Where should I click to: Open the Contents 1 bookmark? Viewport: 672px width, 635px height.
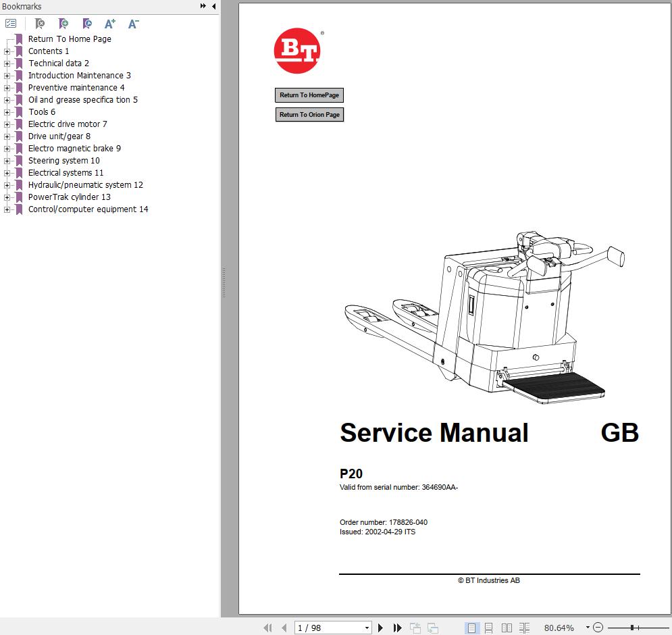[x=49, y=51]
